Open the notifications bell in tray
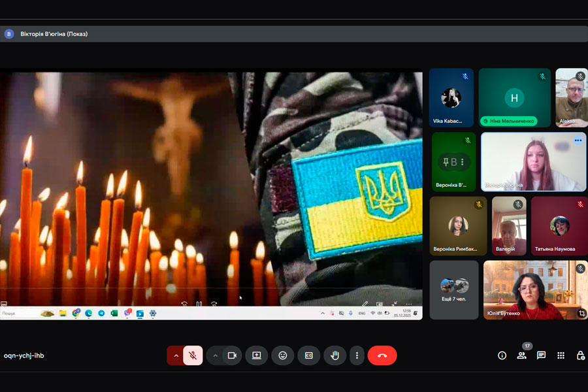588x392 pixels. coord(416,313)
